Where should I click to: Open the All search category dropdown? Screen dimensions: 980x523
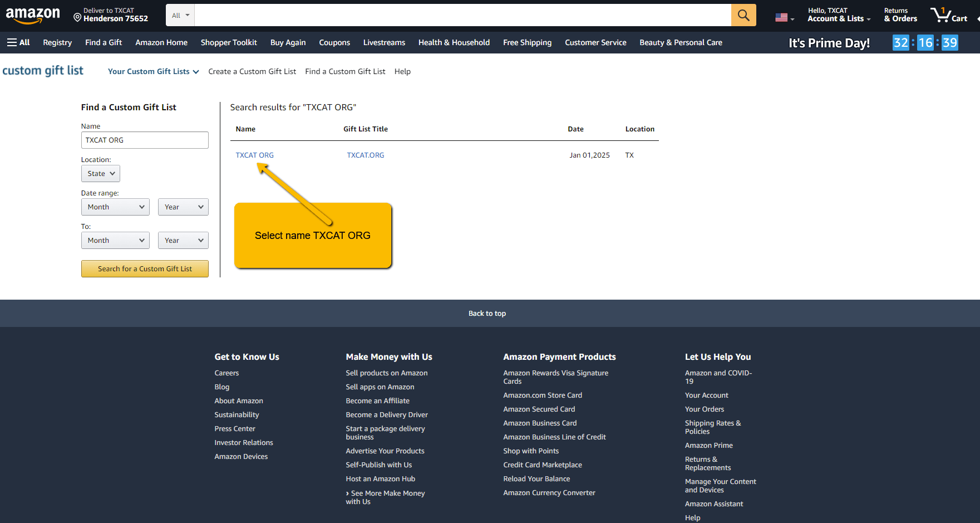click(x=180, y=15)
